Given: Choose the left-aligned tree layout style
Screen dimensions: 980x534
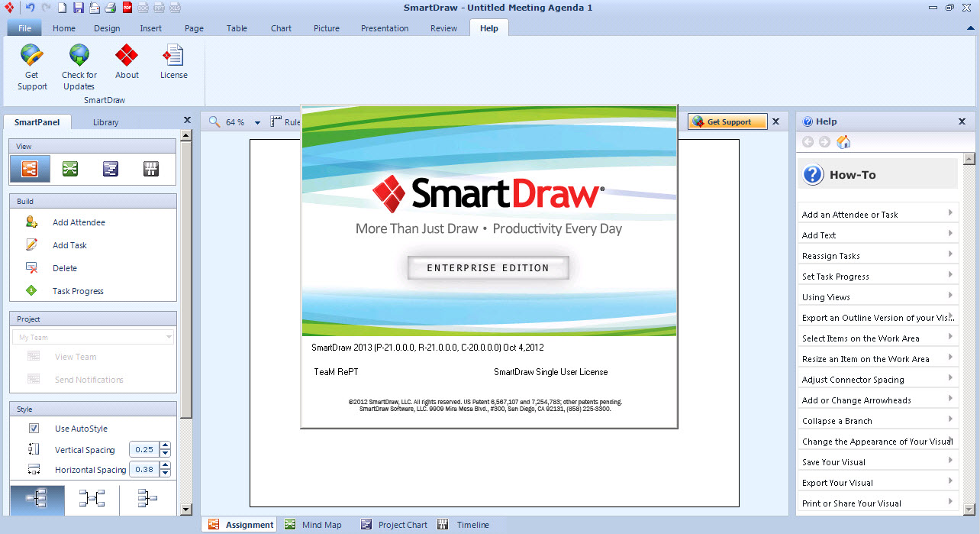Looking at the screenshot, I should [37, 499].
